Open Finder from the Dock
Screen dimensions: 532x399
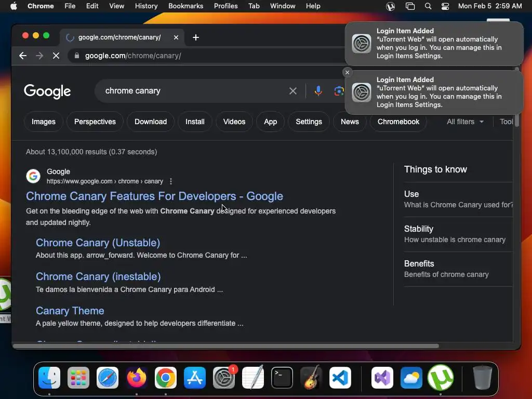pos(49,378)
